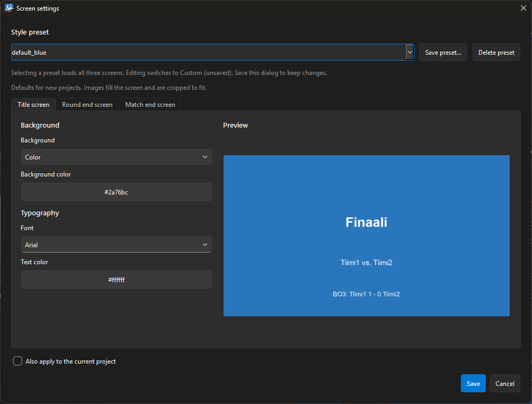The width and height of the screenshot is (532, 404).
Task: Pick the background color #2a76bc
Action: coord(116,192)
